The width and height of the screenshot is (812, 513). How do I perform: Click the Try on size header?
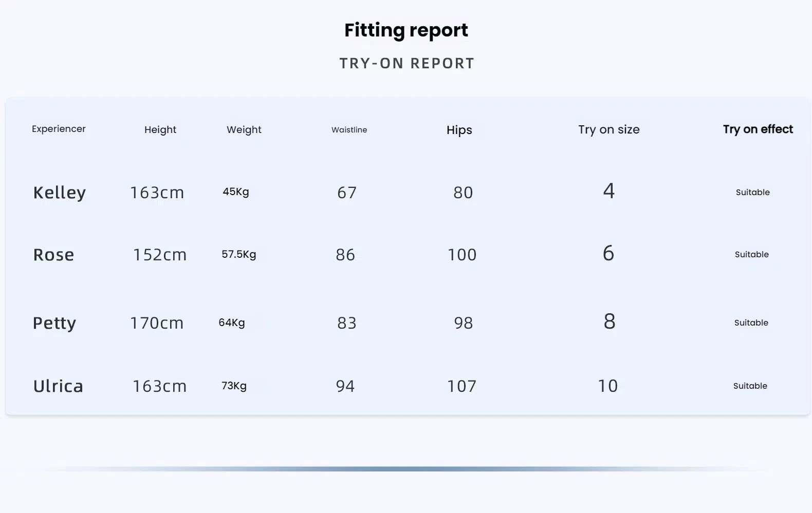(x=609, y=129)
